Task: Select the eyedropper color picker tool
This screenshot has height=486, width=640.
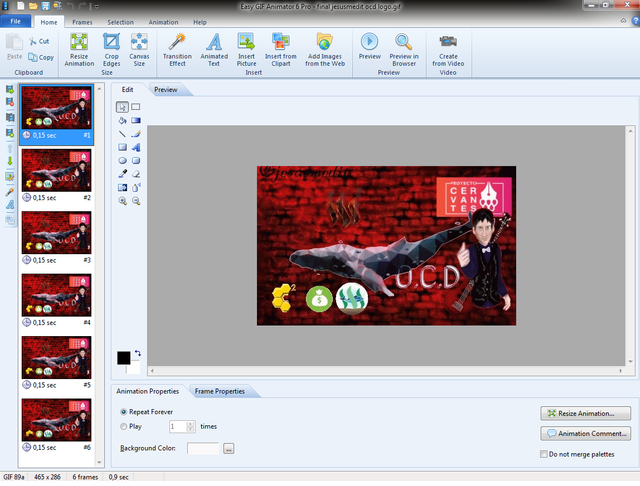Action: [x=122, y=174]
